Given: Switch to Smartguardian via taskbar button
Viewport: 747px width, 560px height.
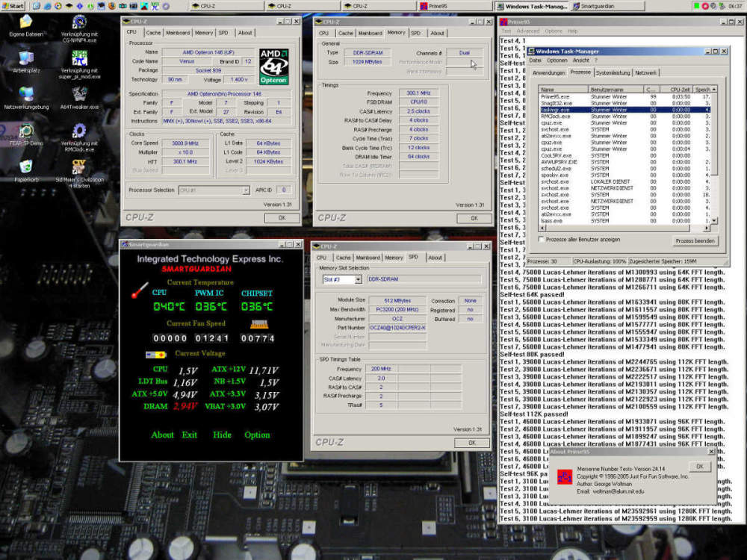Looking at the screenshot, I should click(607, 6).
